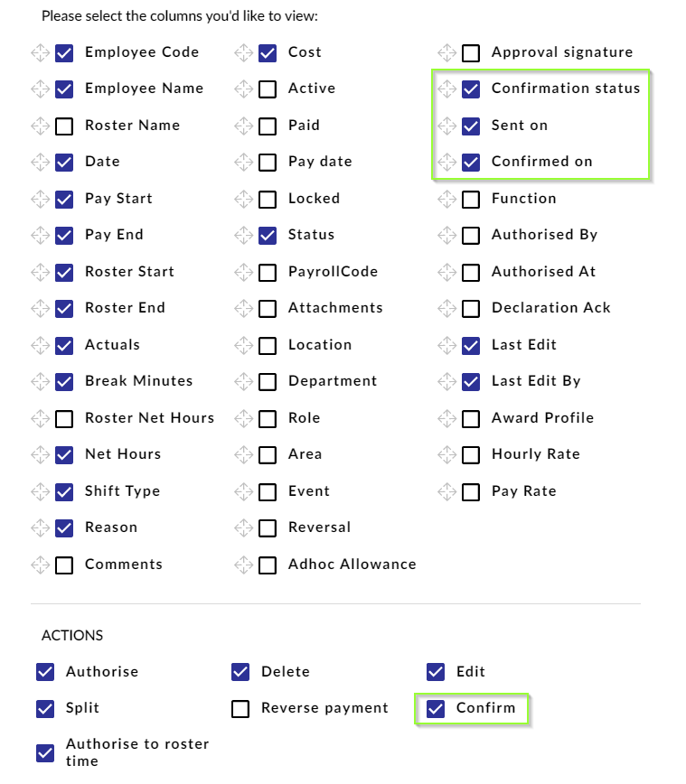Uncheck the Authorise action checkbox
Image resolution: width=686 pixels, height=784 pixels.
(x=46, y=672)
